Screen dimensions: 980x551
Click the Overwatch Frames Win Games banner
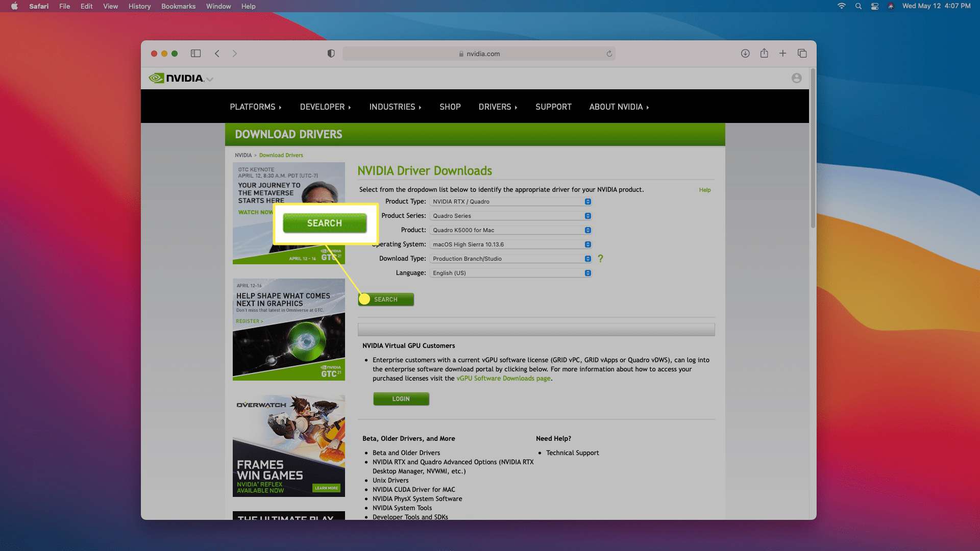pyautogui.click(x=289, y=446)
